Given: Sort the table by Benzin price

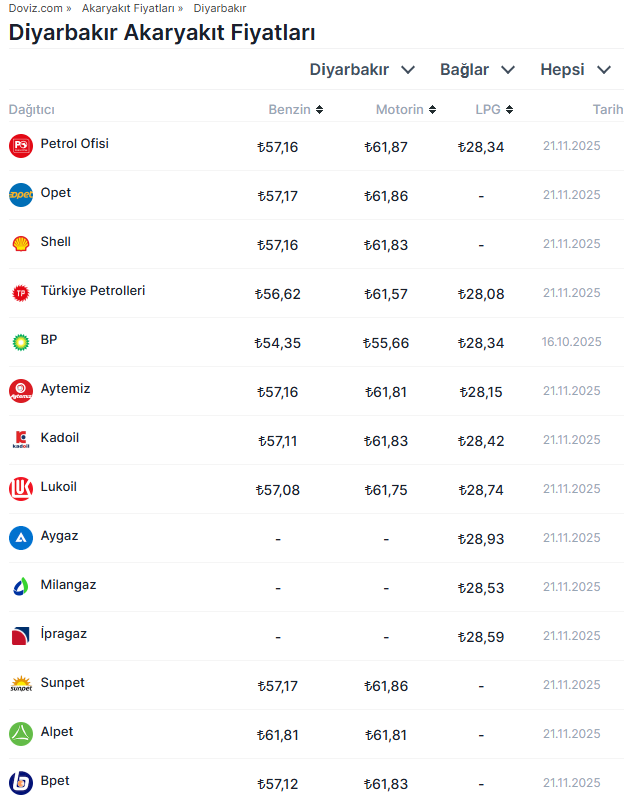Looking at the screenshot, I should 296,110.
